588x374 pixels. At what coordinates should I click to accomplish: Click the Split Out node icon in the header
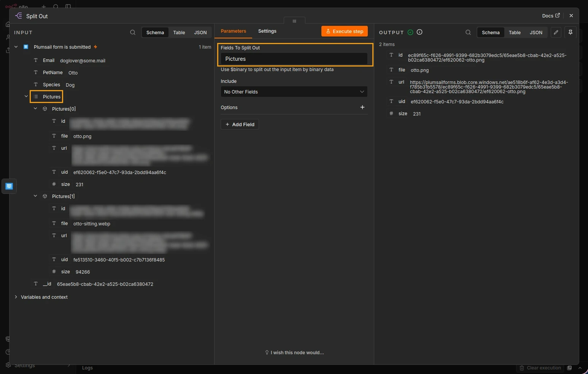(18, 16)
